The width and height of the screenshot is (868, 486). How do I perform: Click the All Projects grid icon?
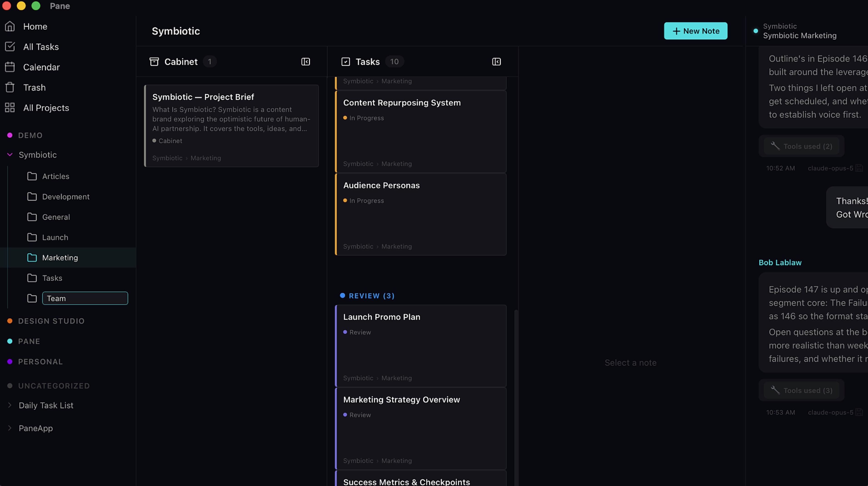10,108
